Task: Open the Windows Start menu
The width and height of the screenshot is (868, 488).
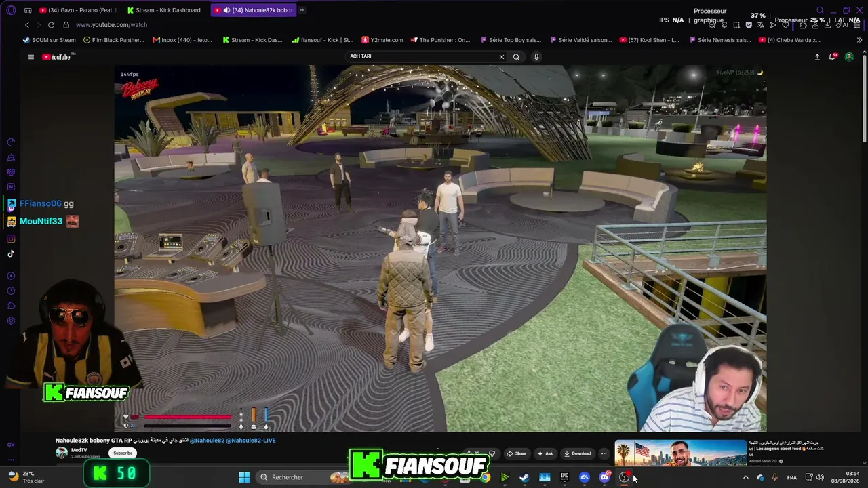Action: click(x=244, y=477)
